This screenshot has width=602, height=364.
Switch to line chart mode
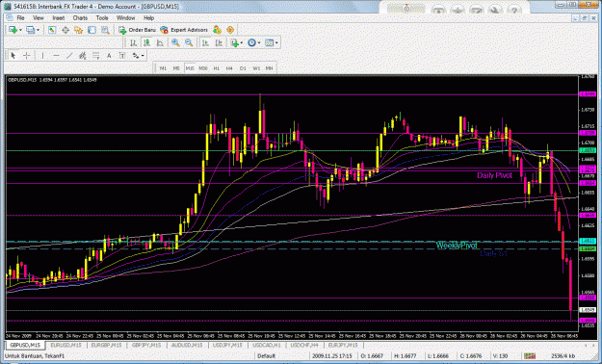160,43
